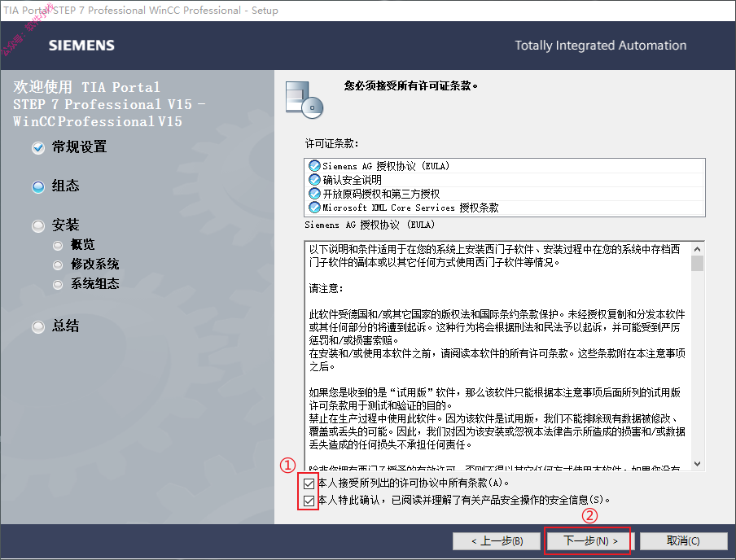Click the sub-step icon for 概览
The image size is (736, 560).
[58, 246]
